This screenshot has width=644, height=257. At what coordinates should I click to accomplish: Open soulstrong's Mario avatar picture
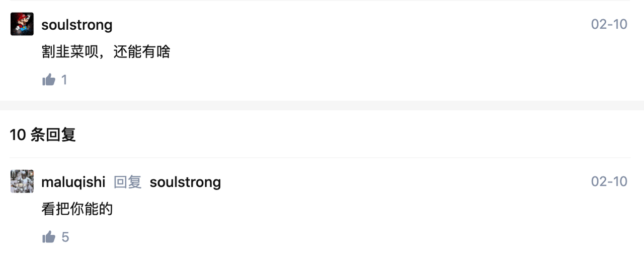[22, 24]
